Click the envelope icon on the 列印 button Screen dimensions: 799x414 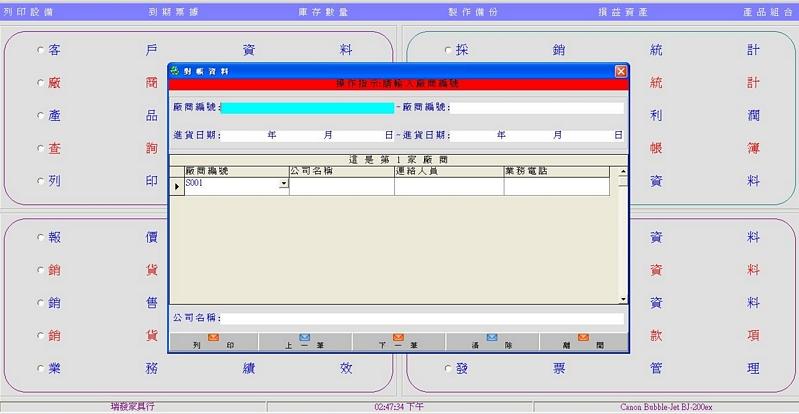212,337
